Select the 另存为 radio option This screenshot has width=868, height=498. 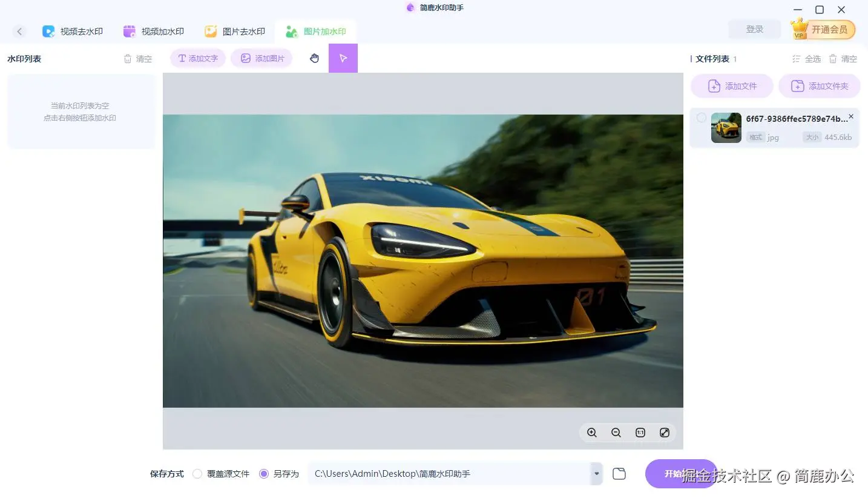tap(279, 474)
